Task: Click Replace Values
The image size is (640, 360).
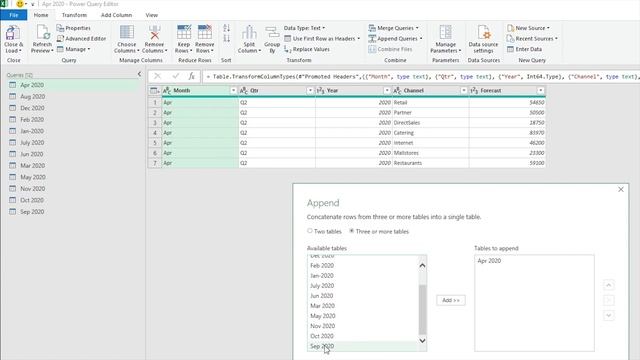Action: 307,49
